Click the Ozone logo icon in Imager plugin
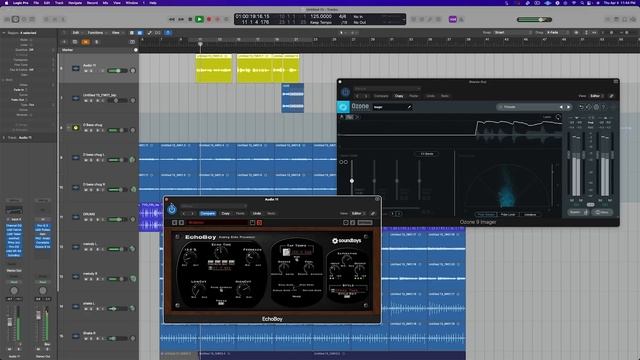Viewport: 640px width, 360px height. click(343, 107)
